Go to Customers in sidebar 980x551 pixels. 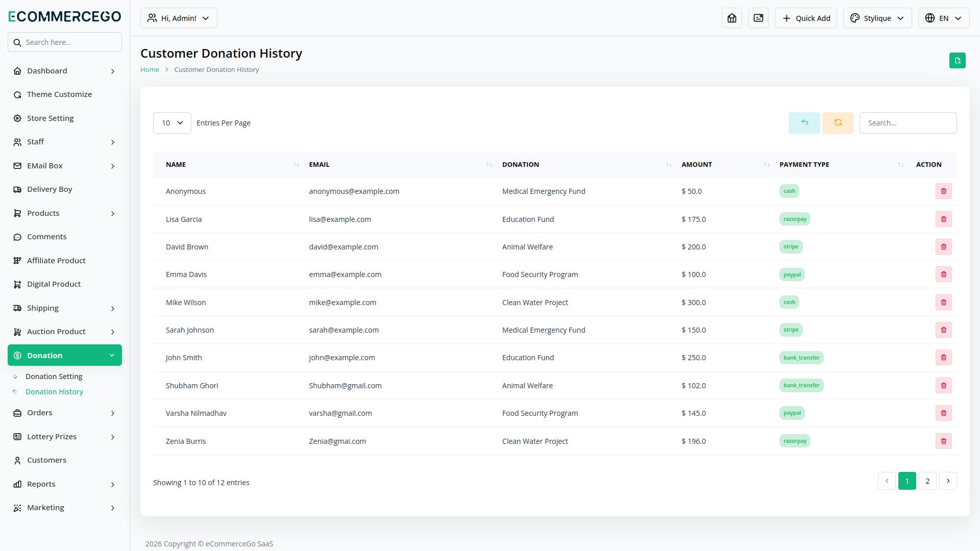[65, 460]
